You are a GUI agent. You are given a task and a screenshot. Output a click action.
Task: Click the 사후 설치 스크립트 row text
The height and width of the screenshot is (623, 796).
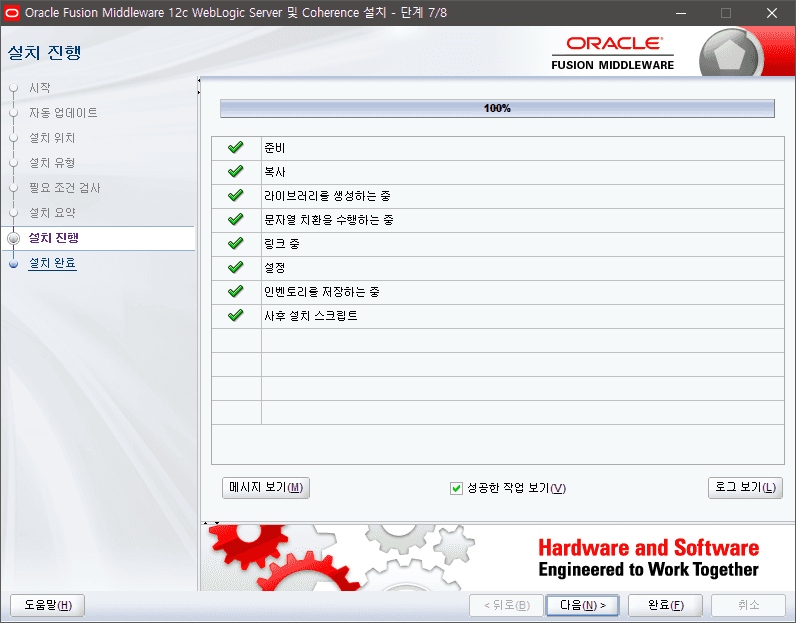[x=311, y=315]
